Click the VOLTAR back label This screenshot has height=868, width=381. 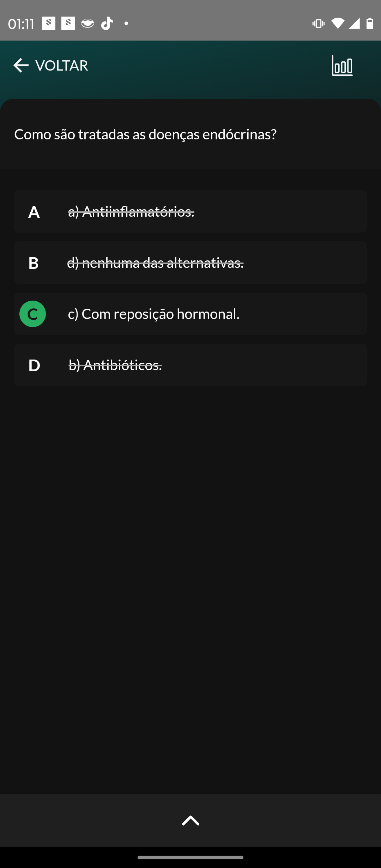click(x=62, y=66)
